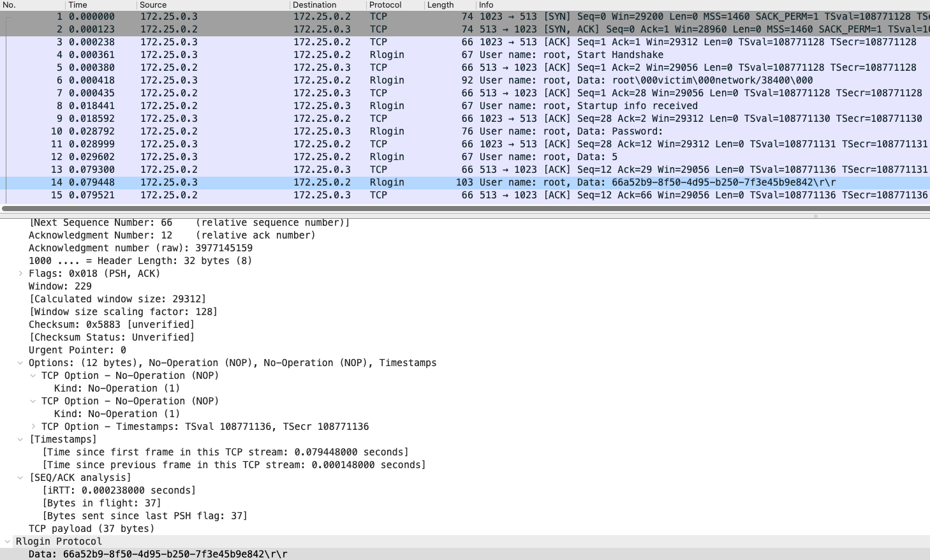
Task: Sort packets by the Time column header
Action: (100, 4)
